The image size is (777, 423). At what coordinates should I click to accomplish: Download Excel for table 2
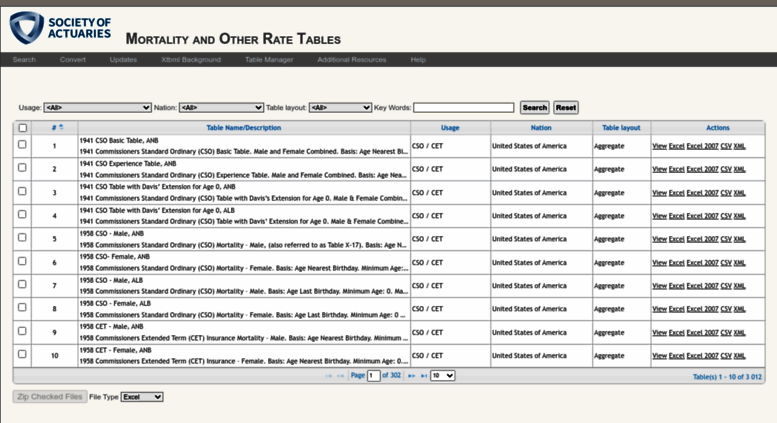tap(676, 169)
